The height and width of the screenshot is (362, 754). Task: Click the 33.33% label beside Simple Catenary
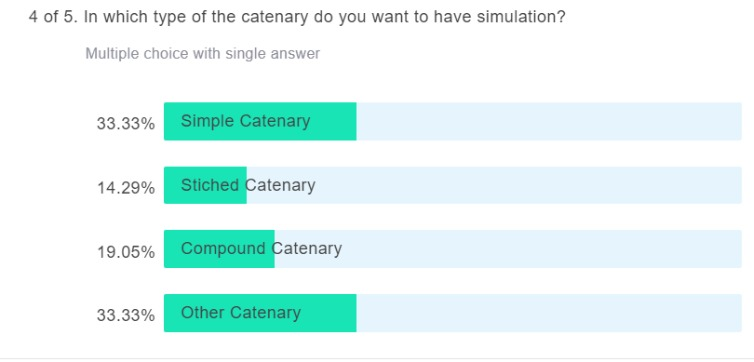[x=126, y=124]
